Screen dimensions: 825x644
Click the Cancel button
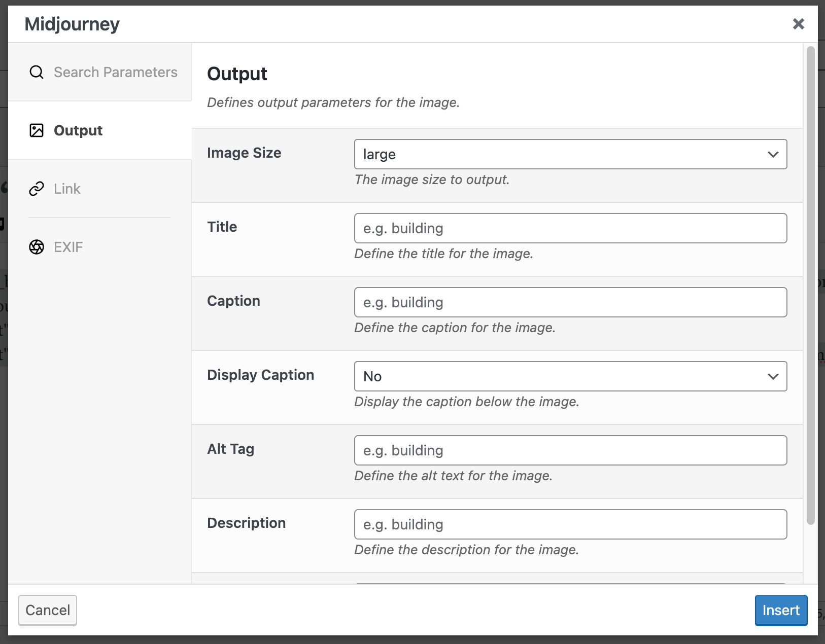pos(48,610)
